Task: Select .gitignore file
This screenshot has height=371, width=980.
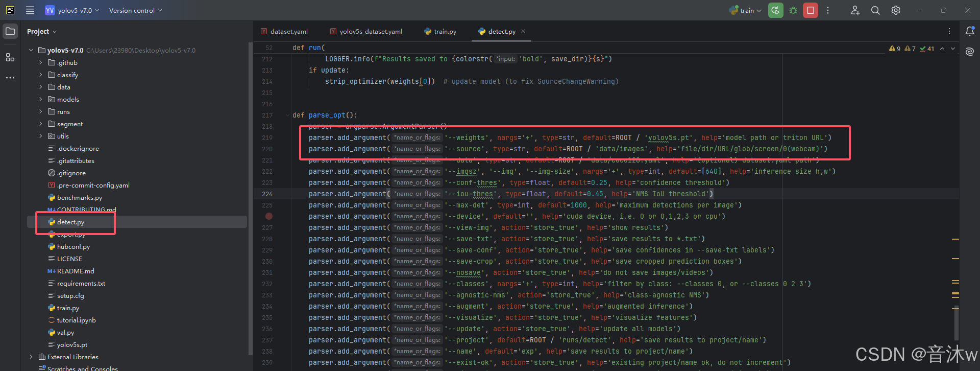Action: point(71,173)
